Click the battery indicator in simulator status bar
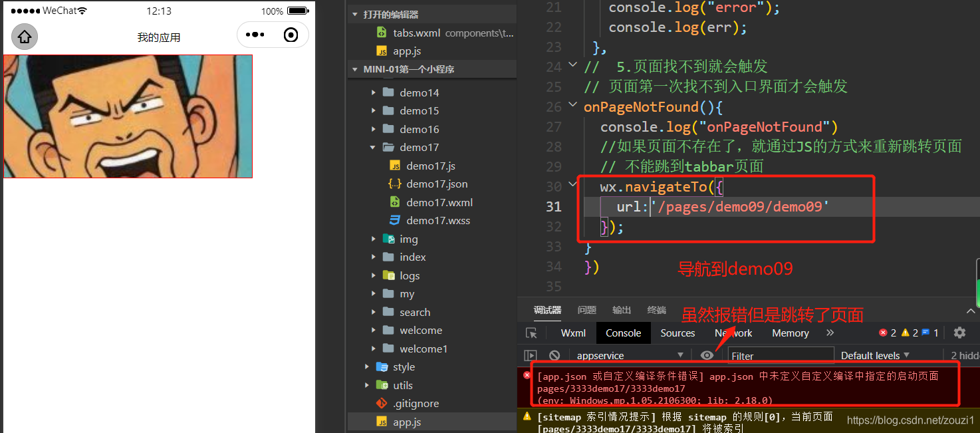The width and height of the screenshot is (980, 433). (x=298, y=11)
